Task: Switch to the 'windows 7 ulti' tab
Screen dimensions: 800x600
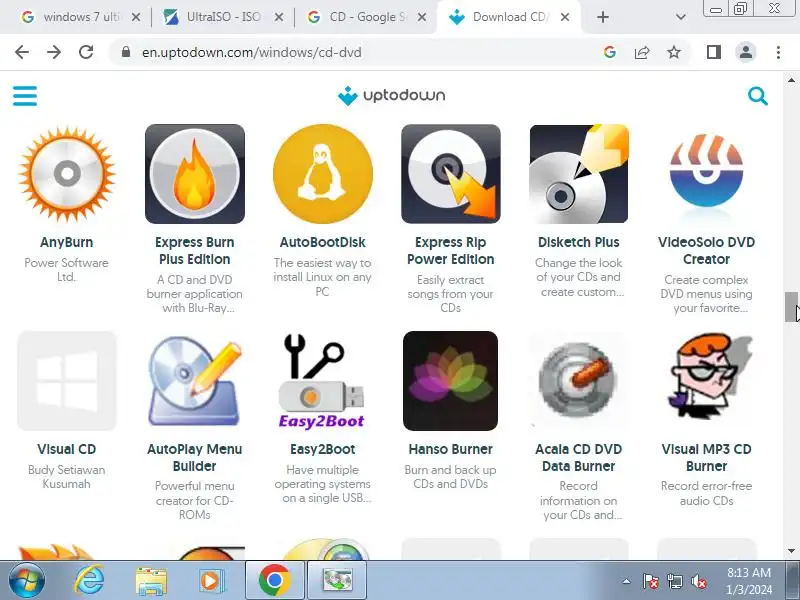Action: [71, 17]
